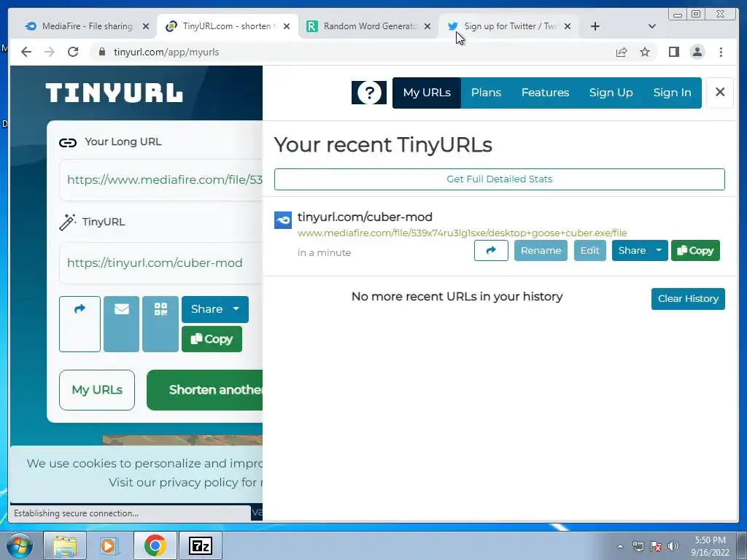The height and width of the screenshot is (560, 747).
Task: Go back in browser history
Action: (x=26, y=52)
